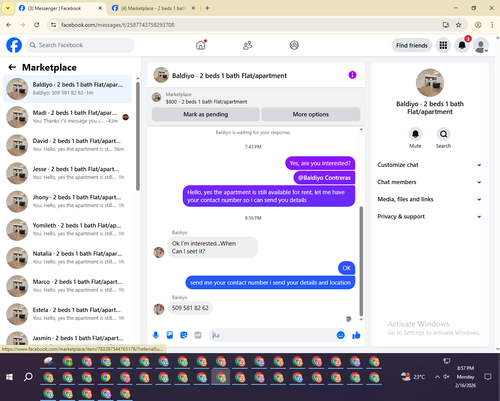Click the @Baldiyo Contreras mention
This screenshot has height=401, width=500.
coord(324,178)
